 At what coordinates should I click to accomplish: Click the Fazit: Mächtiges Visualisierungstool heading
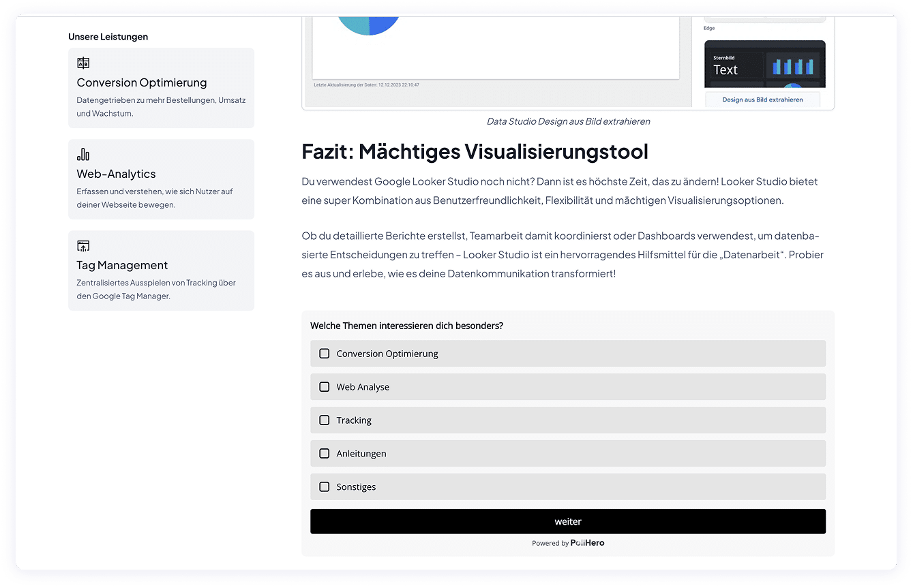pos(475,151)
